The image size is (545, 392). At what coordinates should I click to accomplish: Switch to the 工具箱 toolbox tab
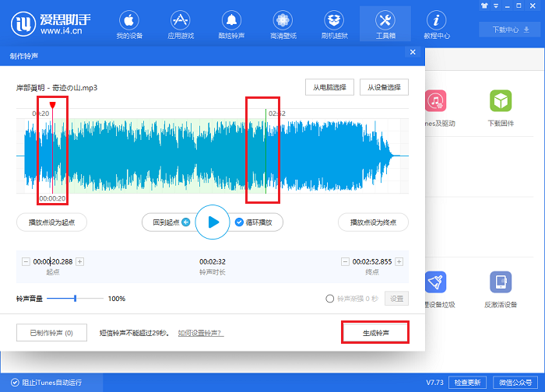(x=385, y=25)
